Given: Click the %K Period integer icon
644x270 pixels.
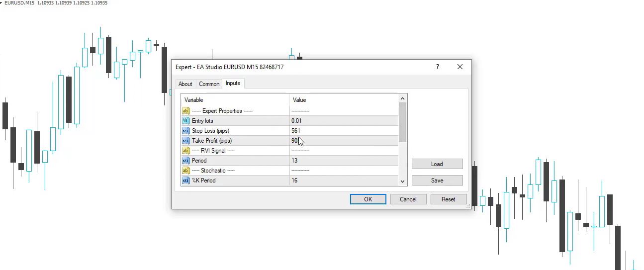Looking at the screenshot, I should pyautogui.click(x=186, y=180).
